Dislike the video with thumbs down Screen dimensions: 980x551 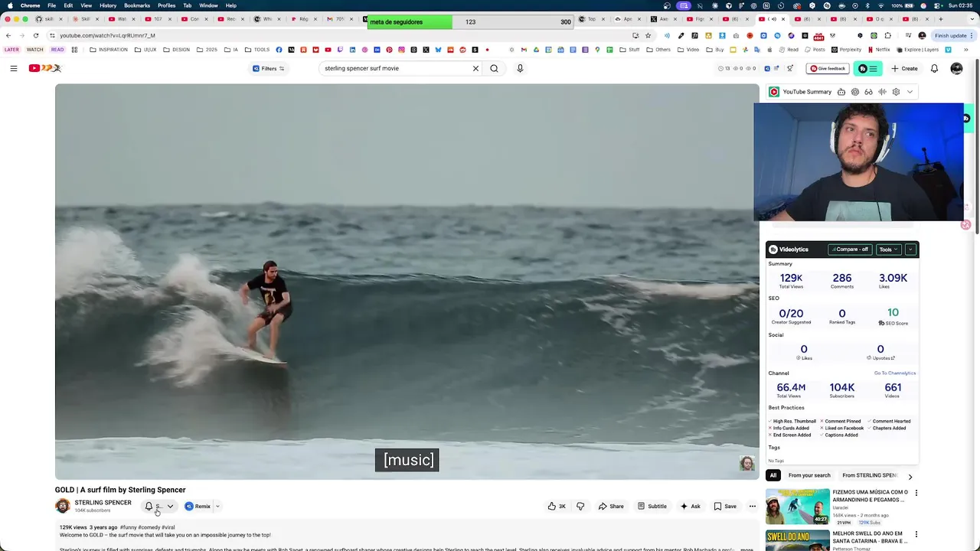pos(580,506)
